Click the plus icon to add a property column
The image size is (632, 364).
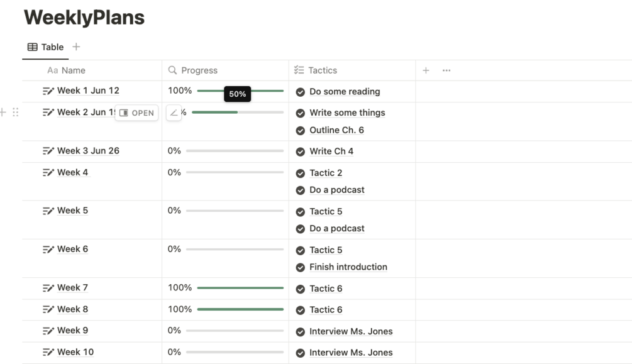pyautogui.click(x=426, y=70)
